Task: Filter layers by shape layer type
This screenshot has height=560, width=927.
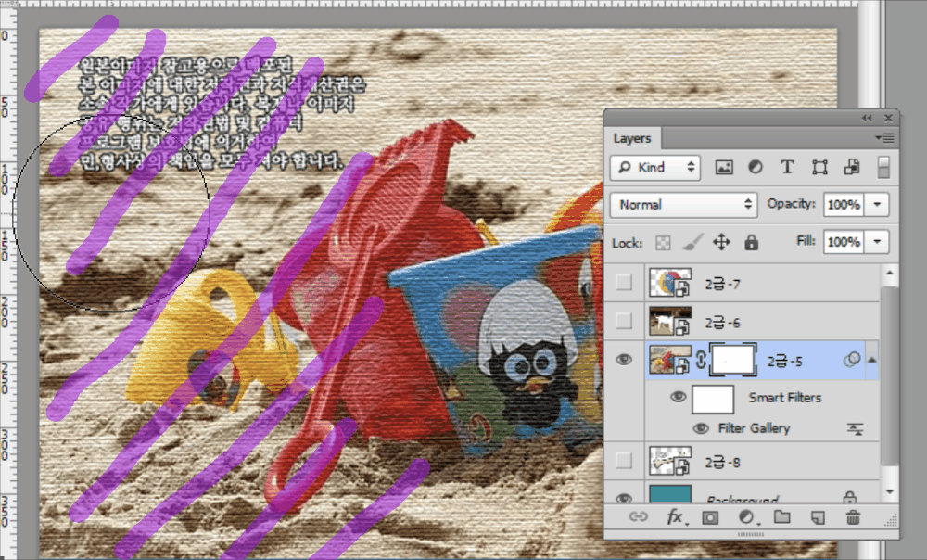Action: pyautogui.click(x=819, y=167)
